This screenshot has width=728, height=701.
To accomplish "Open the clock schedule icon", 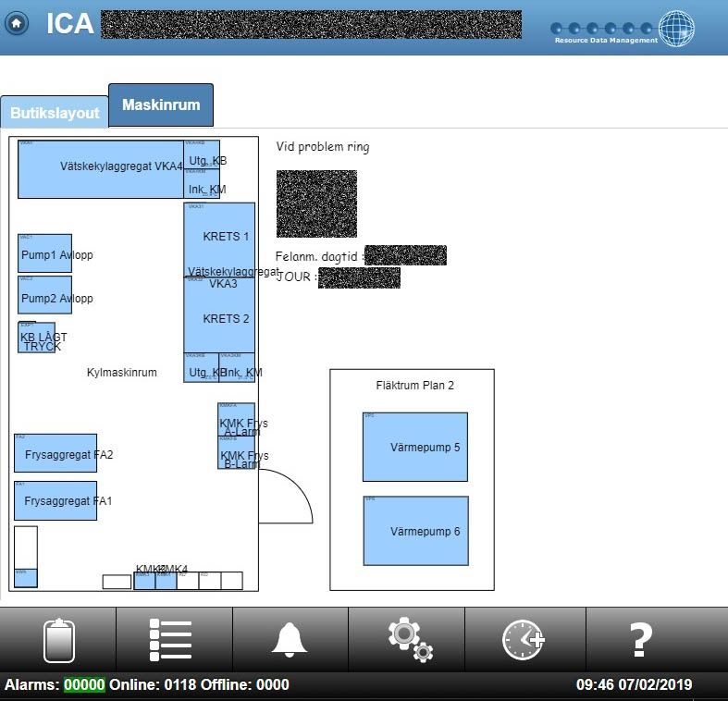I will click(x=524, y=639).
